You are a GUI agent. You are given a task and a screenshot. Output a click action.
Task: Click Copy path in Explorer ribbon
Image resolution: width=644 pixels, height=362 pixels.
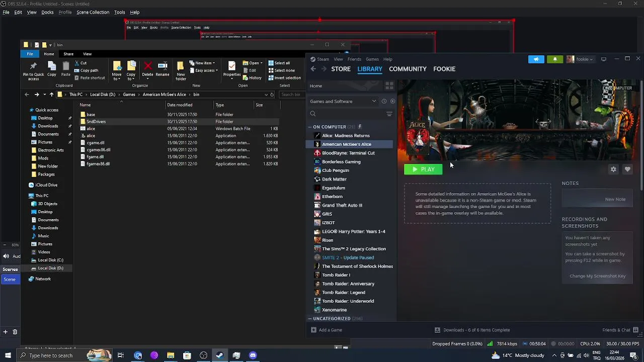click(86, 71)
